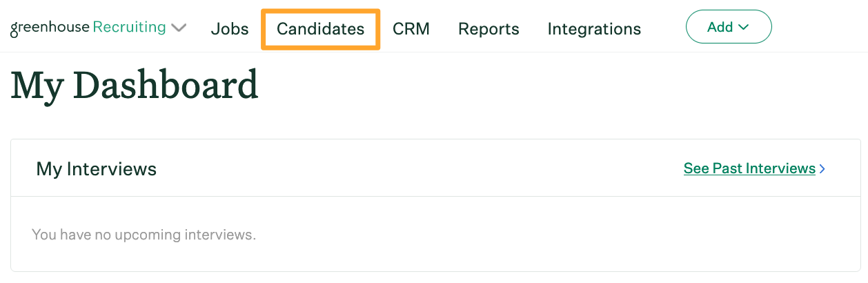Click the greenhouse logo wordmark
Screen dimensions: 868x283
click(x=49, y=28)
